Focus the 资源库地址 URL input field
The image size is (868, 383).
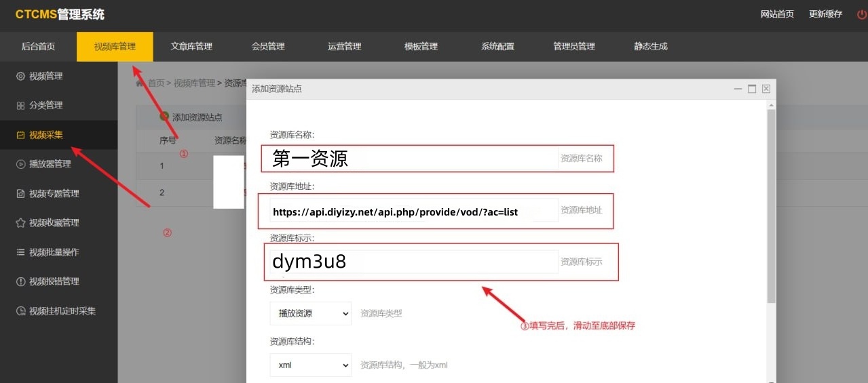coord(414,211)
